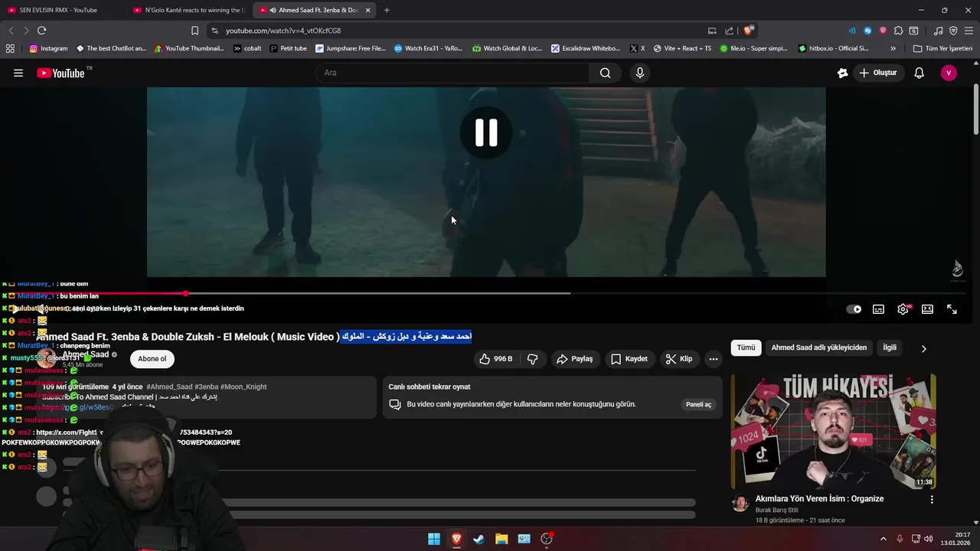The width and height of the screenshot is (980, 551).
Task: Click the Ahmed Saad channel name
Action: (x=86, y=354)
